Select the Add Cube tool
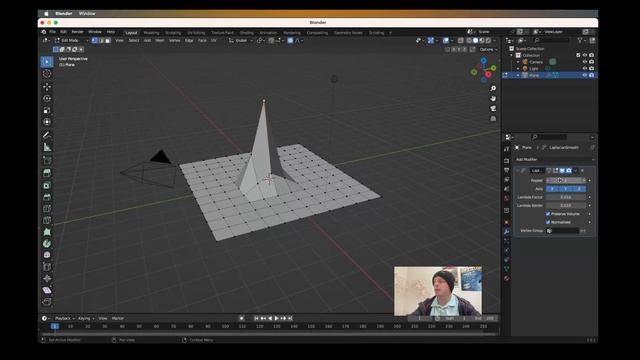 (47, 160)
